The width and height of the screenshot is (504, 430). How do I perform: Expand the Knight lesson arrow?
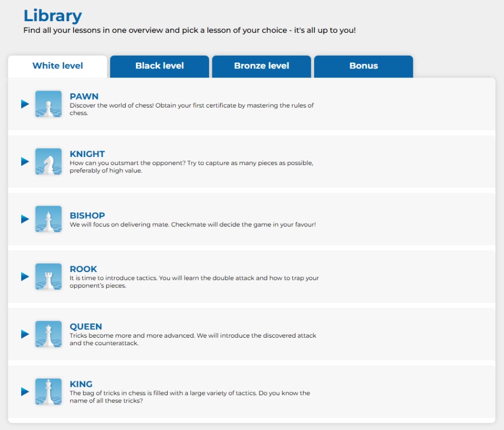(25, 161)
